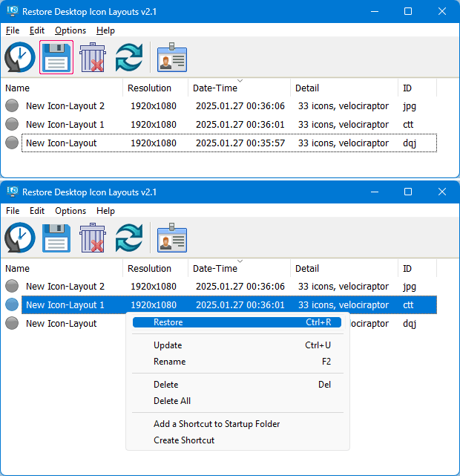Click the Refresh arrows icon in the lower window
The width and height of the screenshot is (460, 476).
(129, 238)
